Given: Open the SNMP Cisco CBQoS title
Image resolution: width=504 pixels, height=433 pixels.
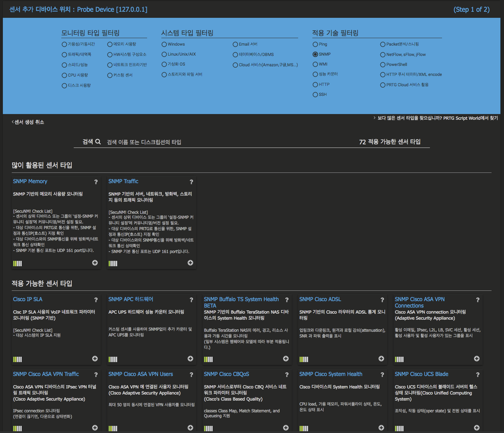Looking at the screenshot, I should 227,374.
